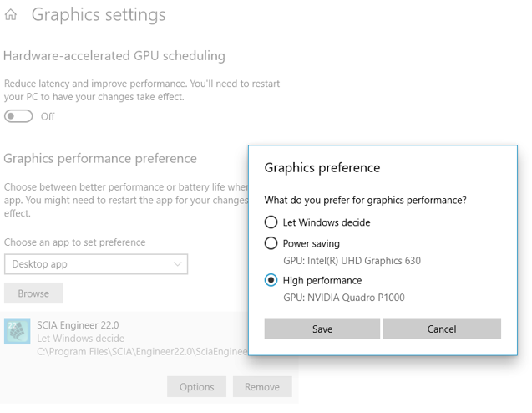Open the Desktop app dropdown

click(x=95, y=264)
